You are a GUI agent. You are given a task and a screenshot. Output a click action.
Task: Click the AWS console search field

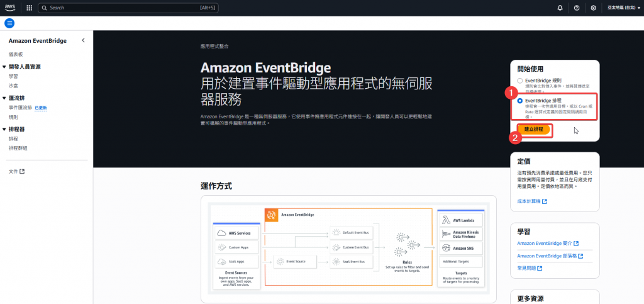pyautogui.click(x=128, y=8)
